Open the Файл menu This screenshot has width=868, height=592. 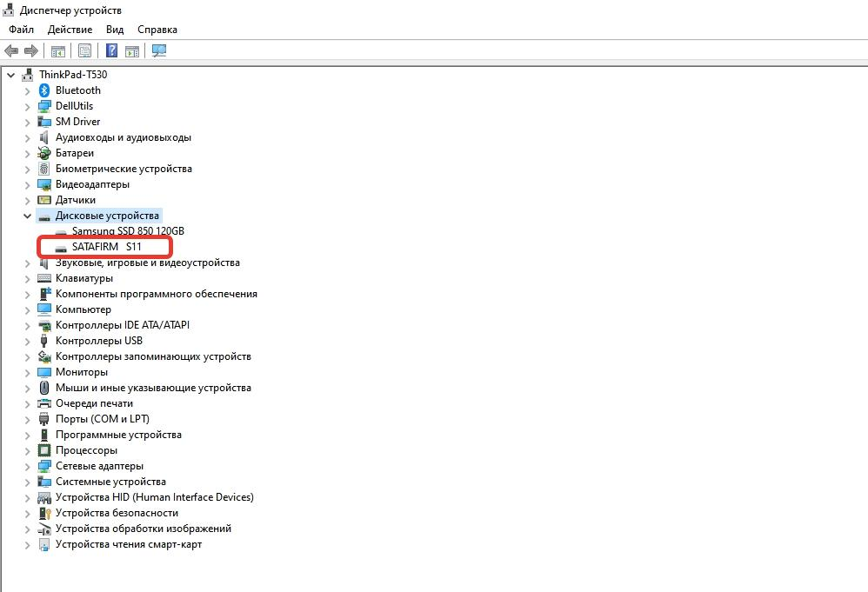click(21, 30)
